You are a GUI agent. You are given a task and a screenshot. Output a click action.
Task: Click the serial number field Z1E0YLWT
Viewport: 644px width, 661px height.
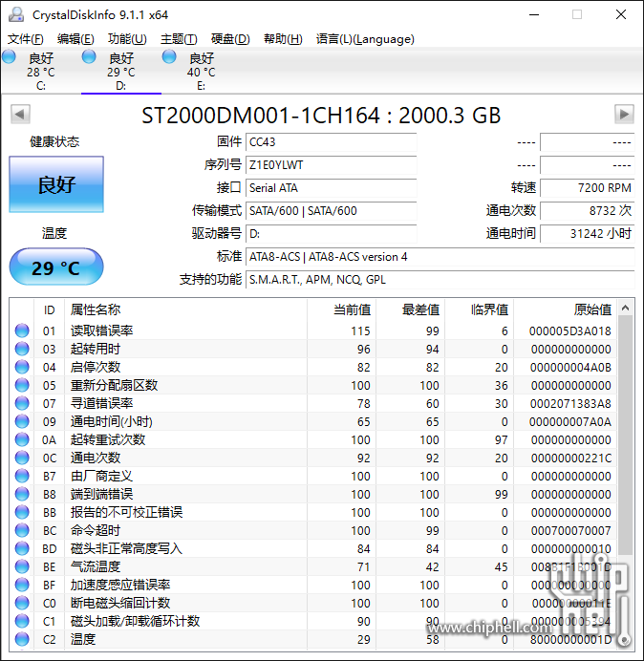click(331, 165)
